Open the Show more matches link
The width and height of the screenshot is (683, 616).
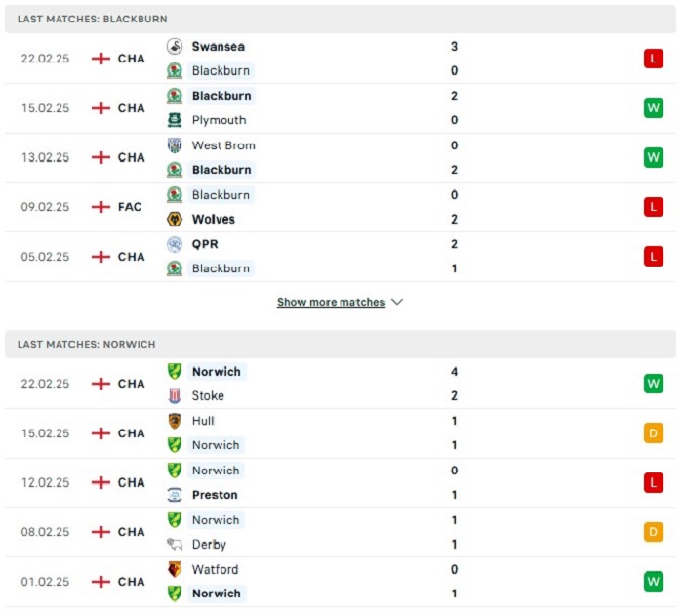point(331,302)
